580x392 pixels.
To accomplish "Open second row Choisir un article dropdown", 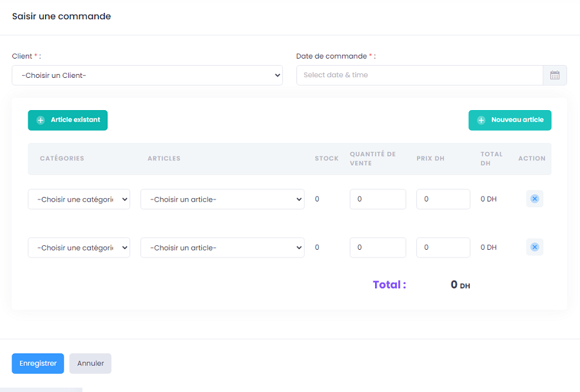I will [x=222, y=248].
